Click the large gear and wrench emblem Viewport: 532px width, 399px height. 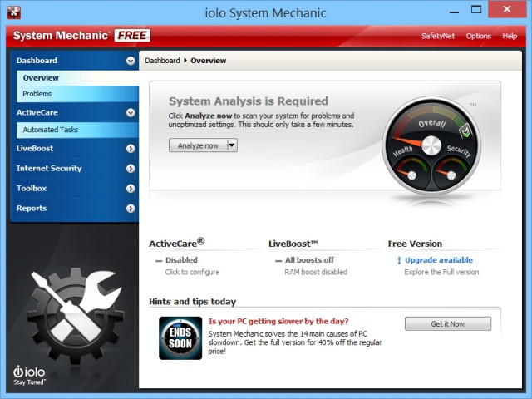click(x=76, y=314)
